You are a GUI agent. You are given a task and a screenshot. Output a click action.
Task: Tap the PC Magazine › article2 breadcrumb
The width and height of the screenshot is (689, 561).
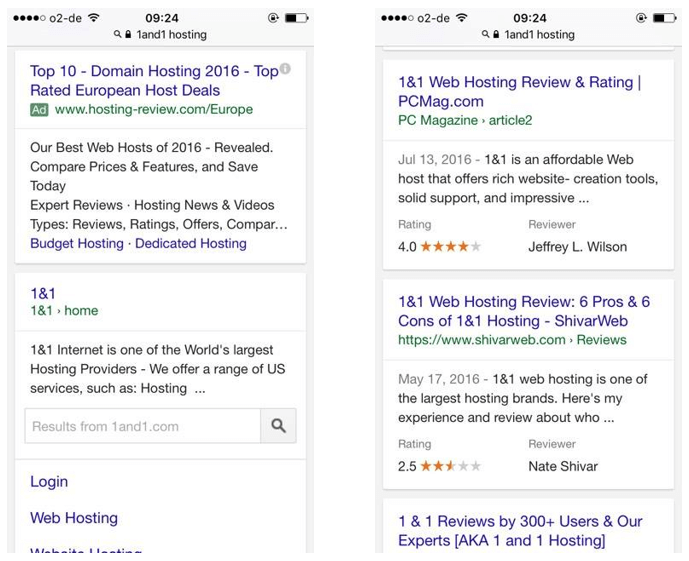point(465,120)
